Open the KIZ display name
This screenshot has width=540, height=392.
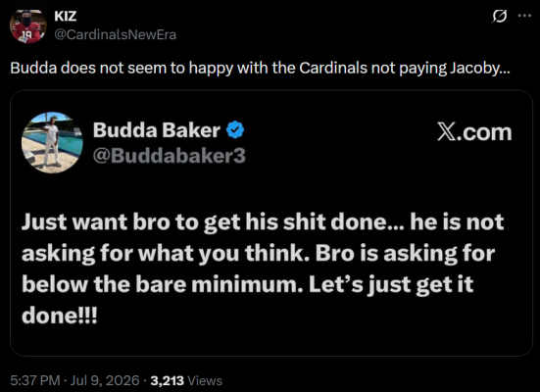66,17
